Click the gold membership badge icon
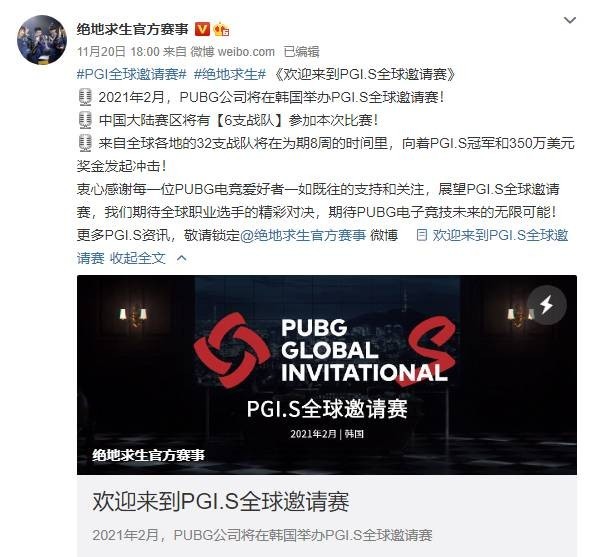 pyautogui.click(x=221, y=29)
